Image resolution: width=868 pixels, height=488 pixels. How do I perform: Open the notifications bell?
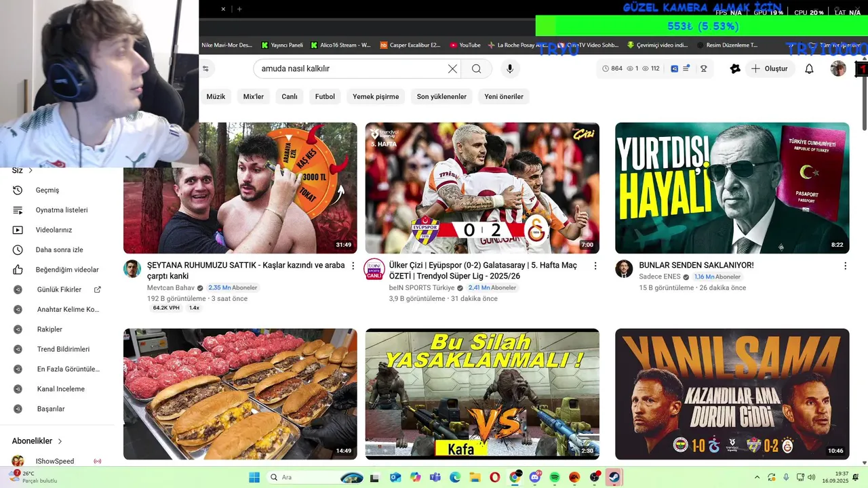[x=809, y=68]
